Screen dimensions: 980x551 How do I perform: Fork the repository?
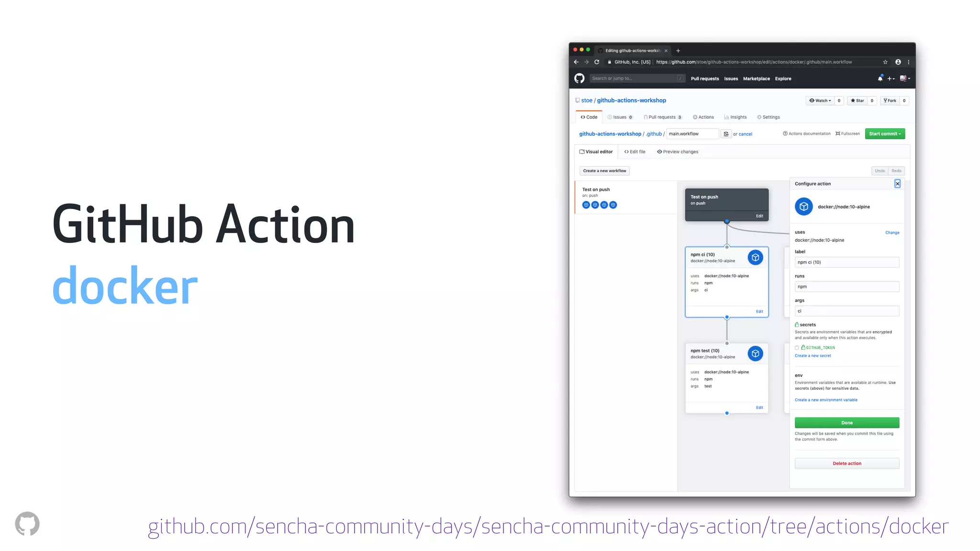pos(890,100)
